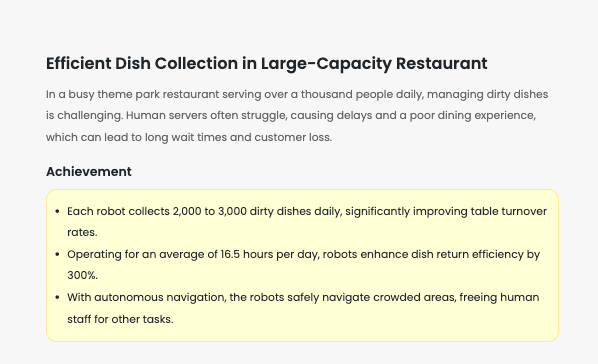Image resolution: width=598 pixels, height=364 pixels.
Task: Click 'staff for other tasks' text
Action: tap(121, 319)
